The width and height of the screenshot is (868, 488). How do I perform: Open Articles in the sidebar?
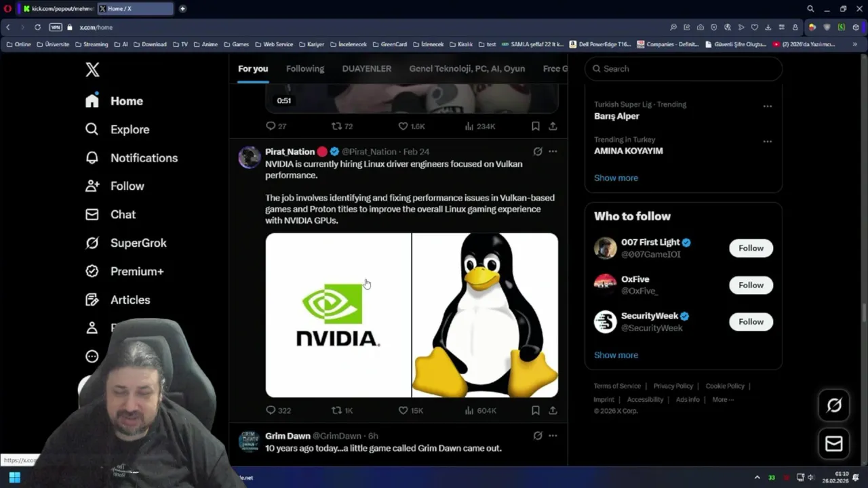click(x=117, y=300)
